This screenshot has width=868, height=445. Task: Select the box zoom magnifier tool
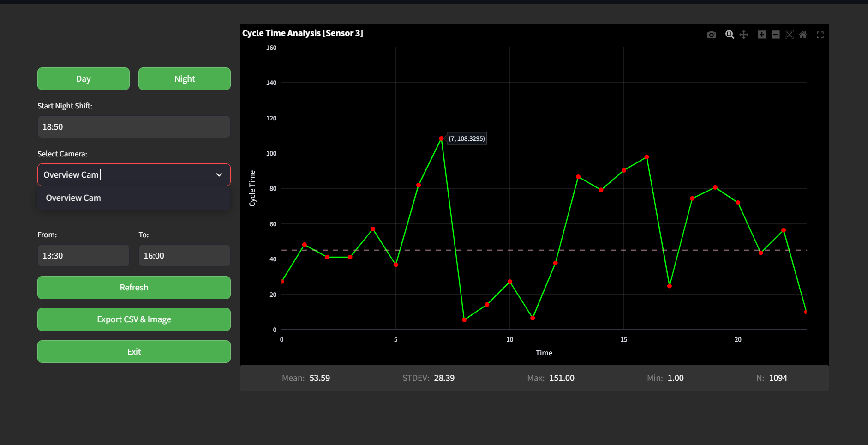(730, 35)
